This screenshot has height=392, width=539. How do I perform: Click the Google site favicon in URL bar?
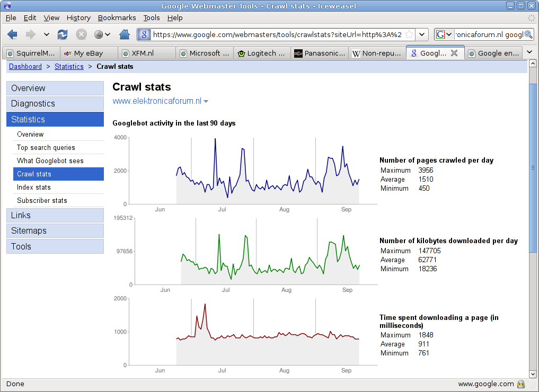click(x=144, y=34)
